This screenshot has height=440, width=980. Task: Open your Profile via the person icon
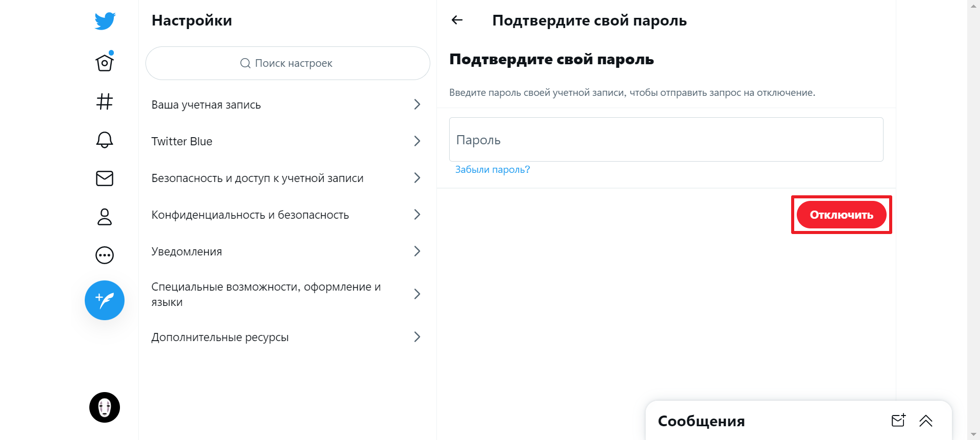pyautogui.click(x=104, y=217)
